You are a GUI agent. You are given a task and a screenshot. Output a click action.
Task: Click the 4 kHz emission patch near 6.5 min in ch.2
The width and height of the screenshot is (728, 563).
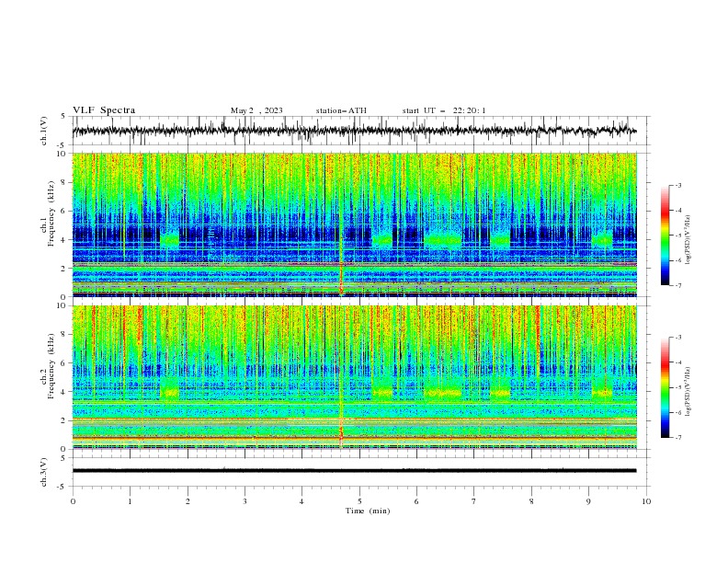coord(443,393)
